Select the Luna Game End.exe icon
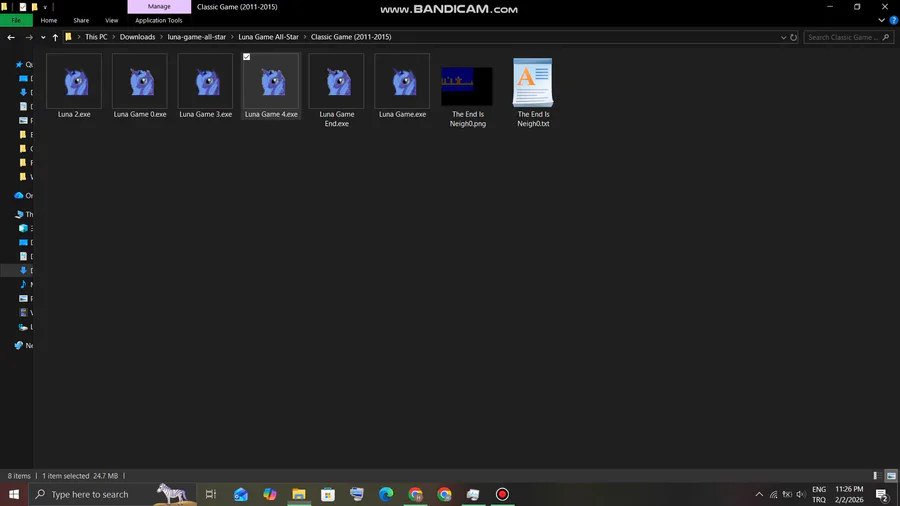Image resolution: width=900 pixels, height=506 pixels. [x=336, y=81]
